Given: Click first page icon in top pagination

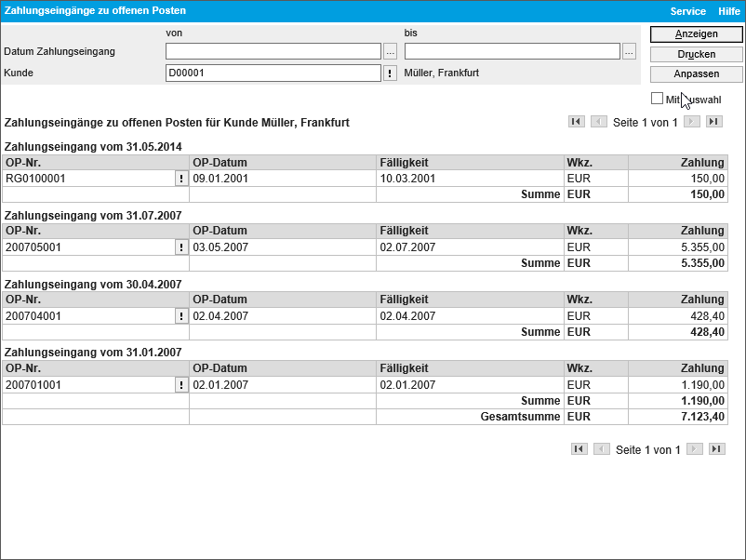Looking at the screenshot, I should (577, 122).
